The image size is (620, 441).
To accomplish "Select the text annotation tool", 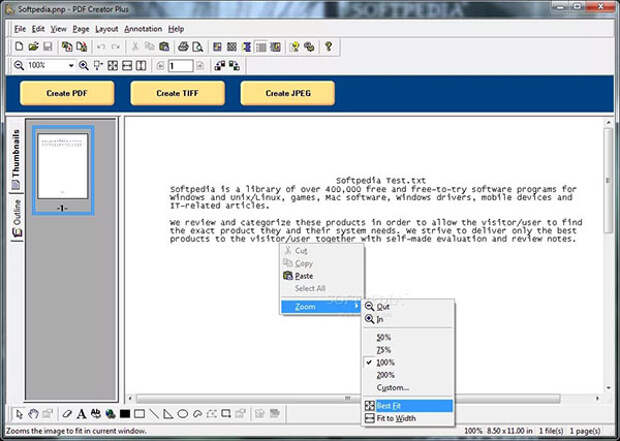I will [x=82, y=413].
